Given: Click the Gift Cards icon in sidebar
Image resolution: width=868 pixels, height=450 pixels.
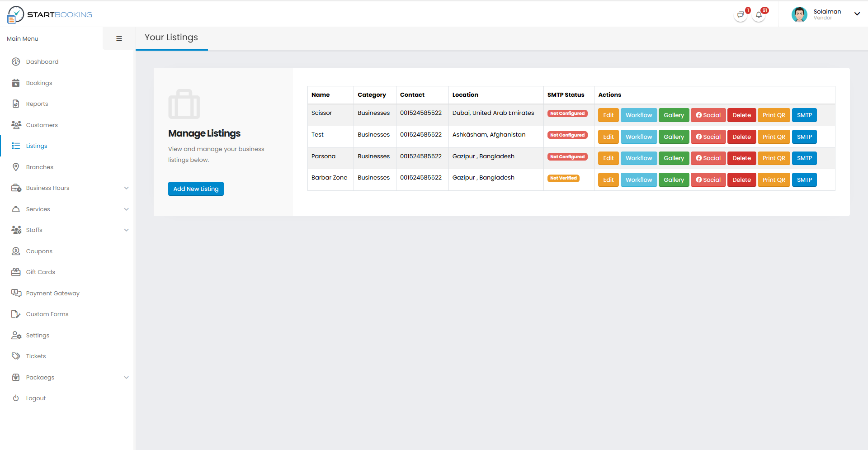Looking at the screenshot, I should (x=16, y=272).
